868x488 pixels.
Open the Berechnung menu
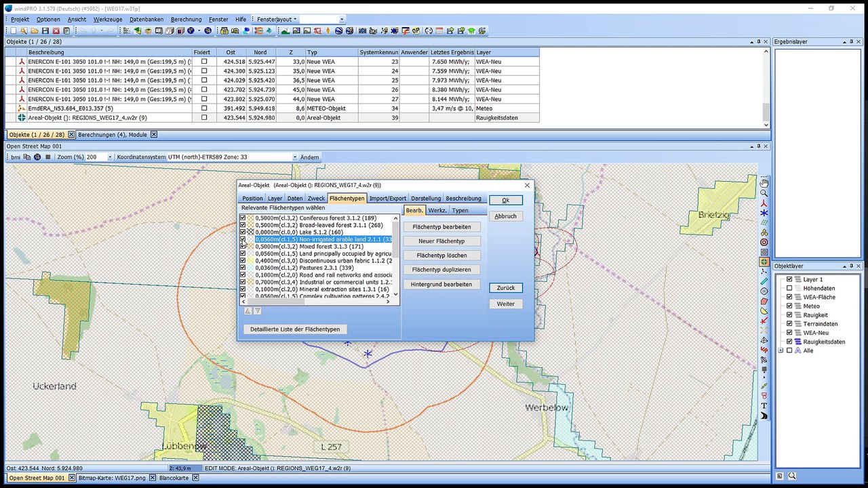coord(186,20)
